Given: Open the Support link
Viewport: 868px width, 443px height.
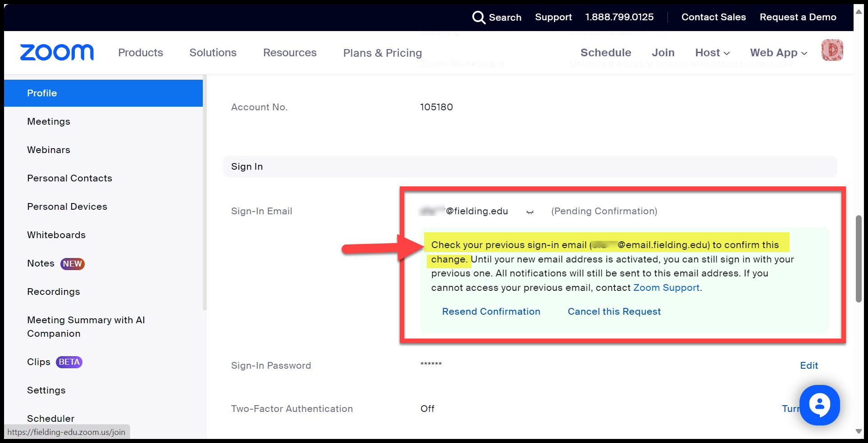Looking at the screenshot, I should [x=553, y=17].
